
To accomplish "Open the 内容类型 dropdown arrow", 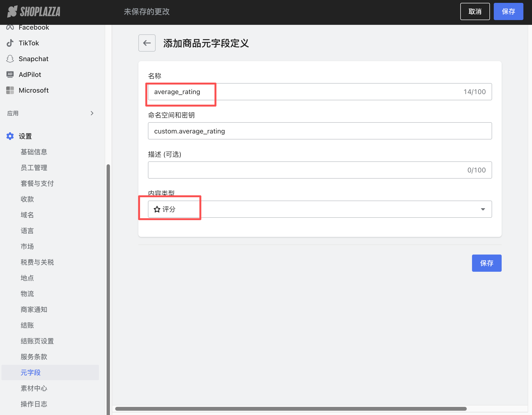I will coord(483,209).
